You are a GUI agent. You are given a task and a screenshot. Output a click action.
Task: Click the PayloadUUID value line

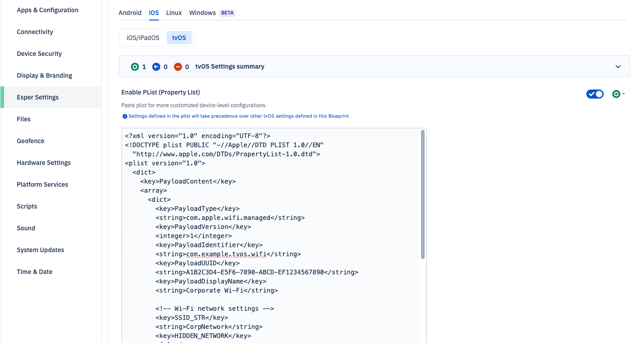[x=257, y=272]
